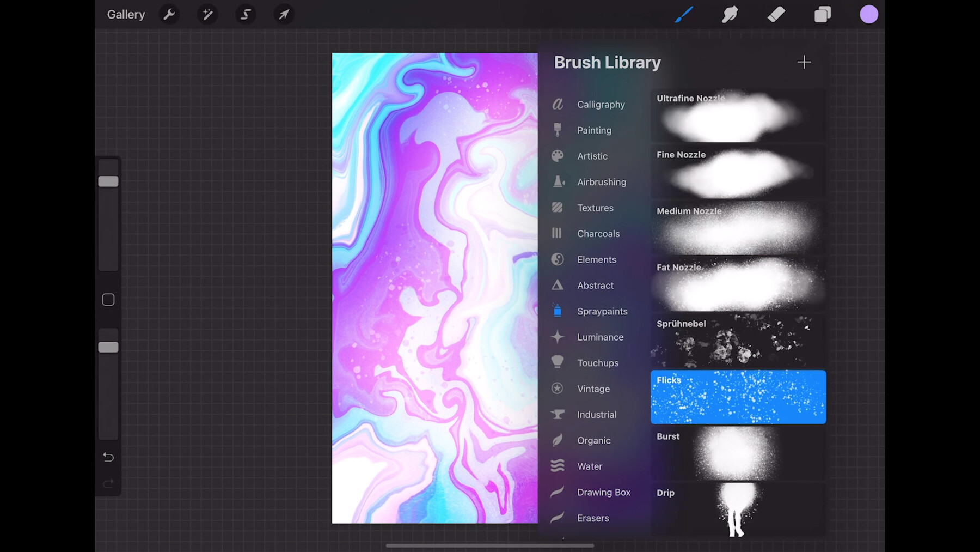
Task: Open the color picker swatch
Action: (869, 14)
